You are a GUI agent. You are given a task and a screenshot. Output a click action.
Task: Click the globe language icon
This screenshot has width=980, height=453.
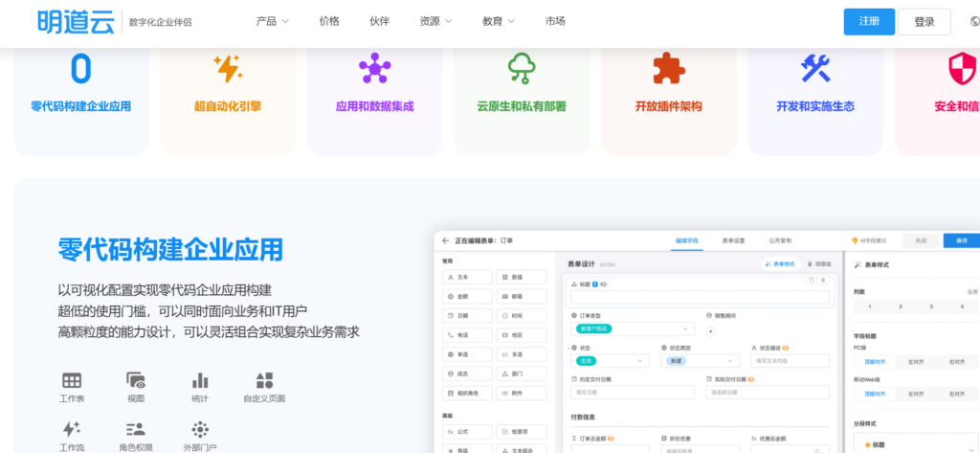975,21
